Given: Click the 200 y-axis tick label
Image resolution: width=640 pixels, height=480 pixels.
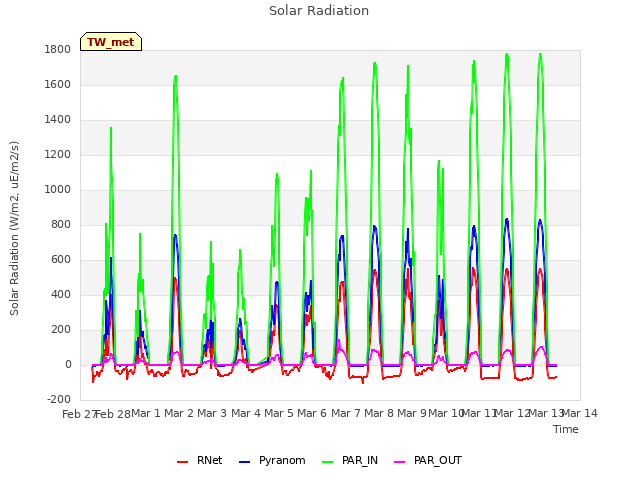Looking at the screenshot, I should click(x=61, y=329).
